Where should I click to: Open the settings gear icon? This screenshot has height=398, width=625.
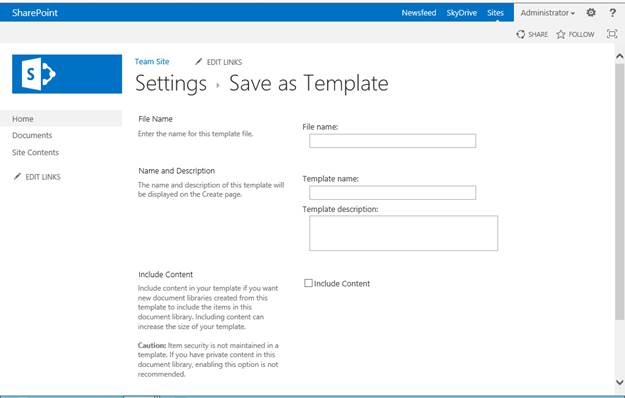(x=591, y=13)
